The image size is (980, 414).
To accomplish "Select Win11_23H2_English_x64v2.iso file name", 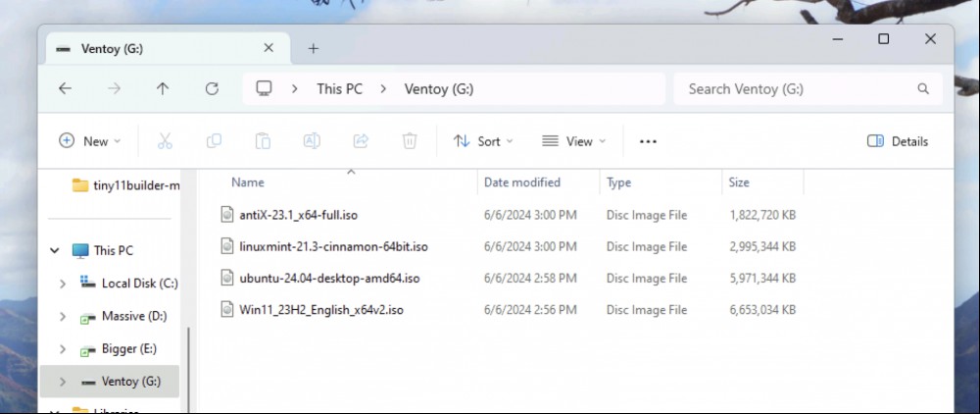I will [x=321, y=310].
